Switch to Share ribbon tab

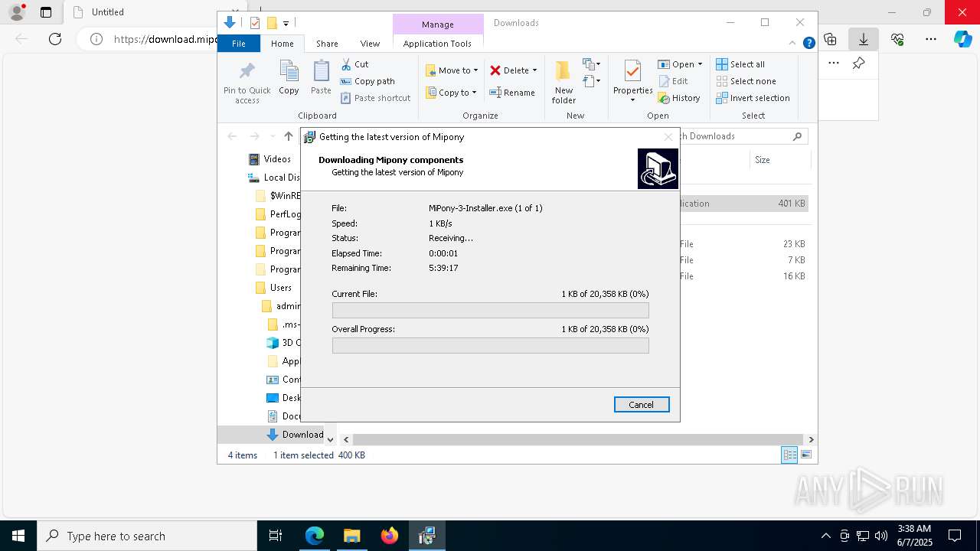[327, 44]
